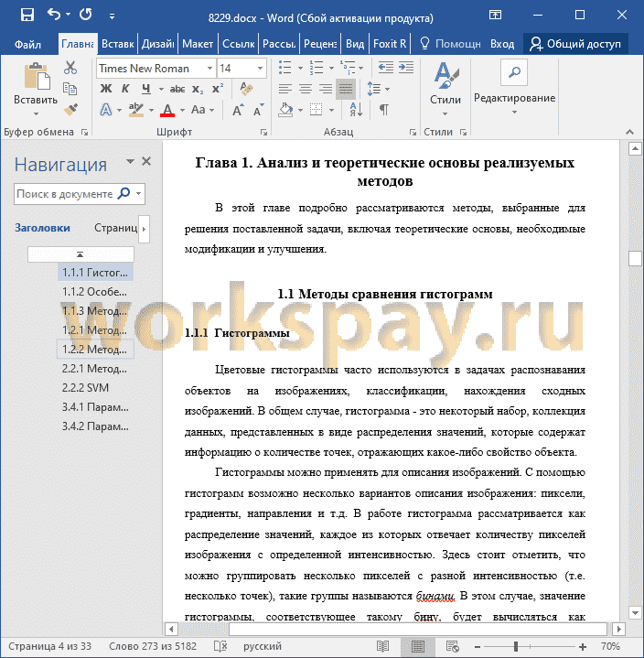The width and height of the screenshot is (644, 658).
Task: Open Font dialog launcher
Action: tap(263, 132)
